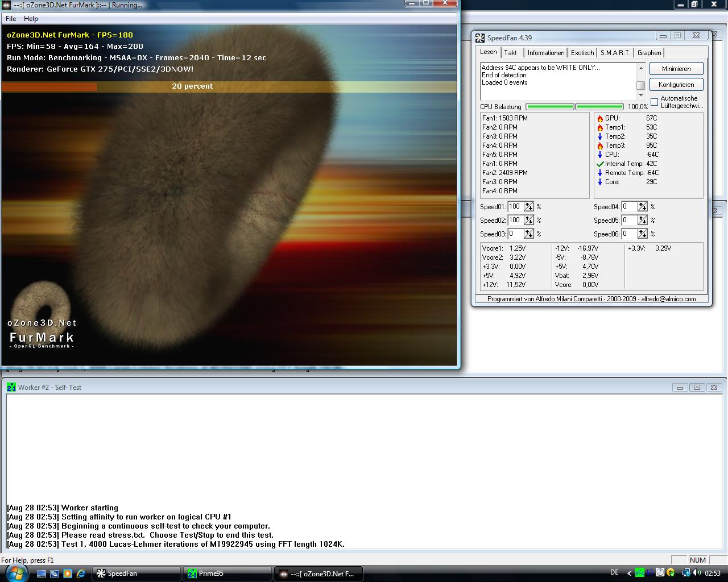This screenshot has height=582, width=728.
Task: Select the Lesen tab in SpeedFan
Action: pyautogui.click(x=489, y=52)
